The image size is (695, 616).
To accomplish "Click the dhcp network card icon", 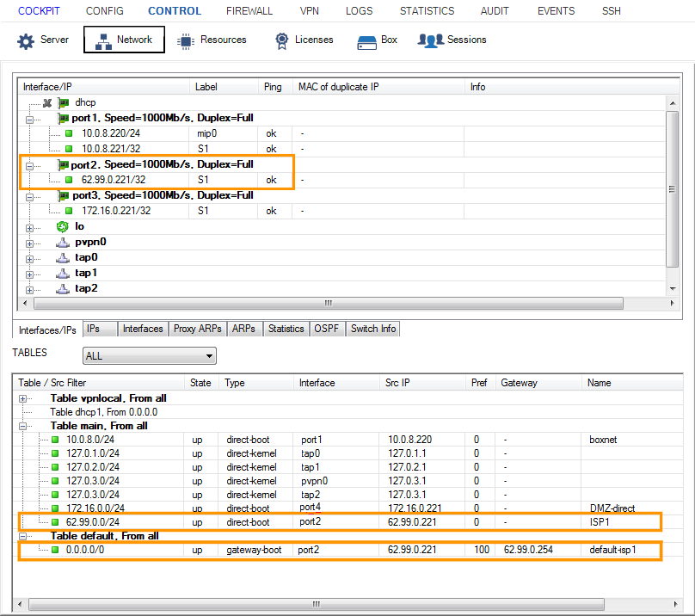I will pos(64,103).
